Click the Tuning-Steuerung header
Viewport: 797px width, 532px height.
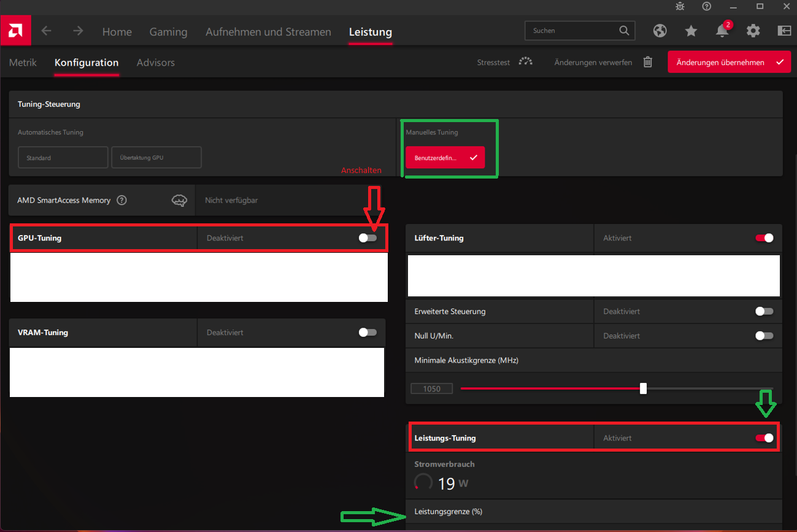49,104
